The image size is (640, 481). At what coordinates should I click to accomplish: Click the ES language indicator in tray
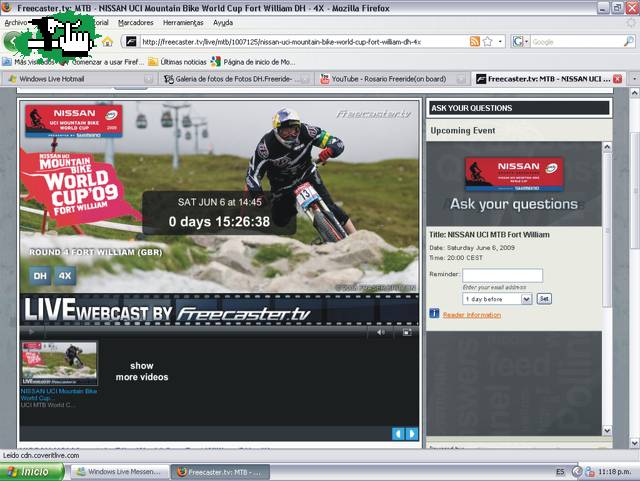560,472
